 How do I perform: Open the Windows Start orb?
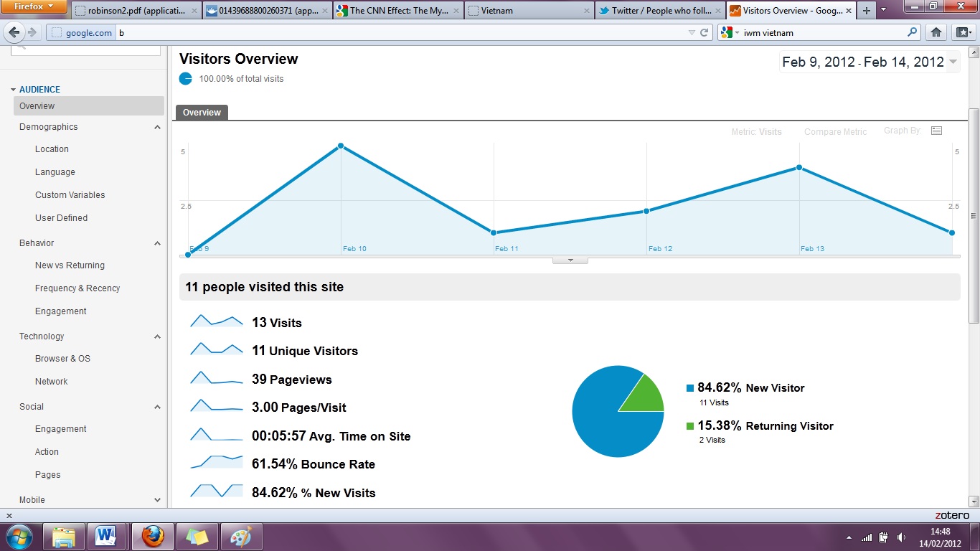click(18, 536)
